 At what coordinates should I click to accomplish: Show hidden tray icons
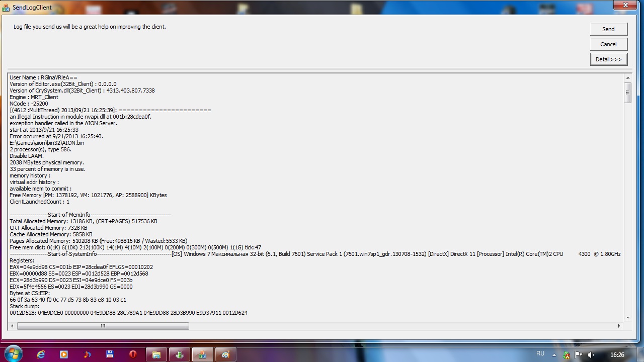554,355
